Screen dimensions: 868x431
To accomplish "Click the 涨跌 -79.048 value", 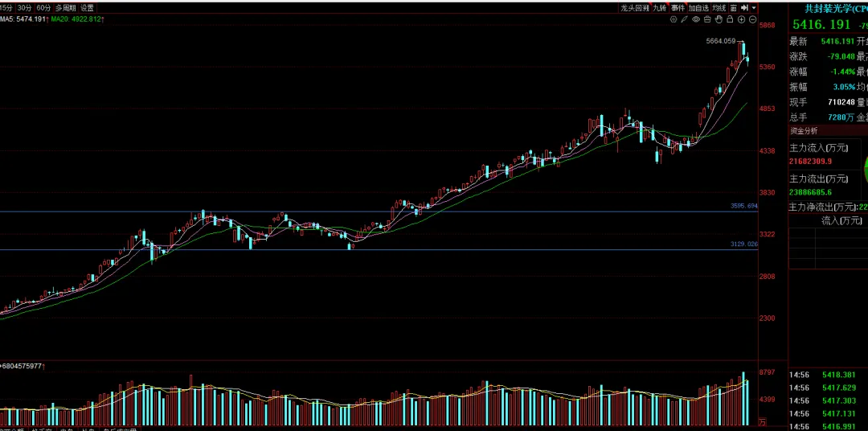I will coord(841,56).
